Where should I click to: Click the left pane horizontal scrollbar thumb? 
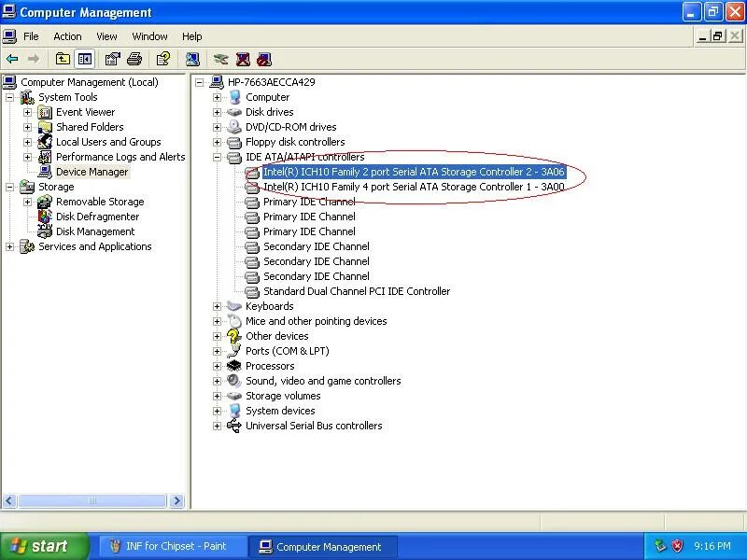[92, 500]
